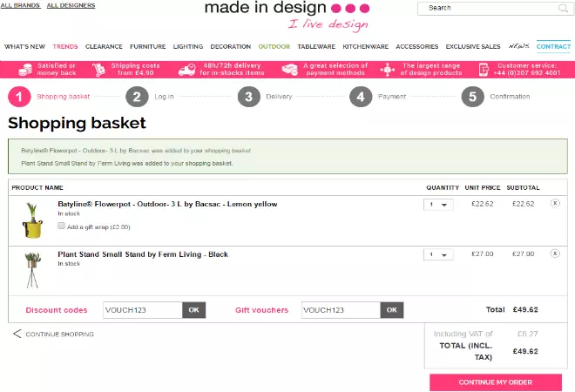Focus the Search input field

(x=491, y=8)
